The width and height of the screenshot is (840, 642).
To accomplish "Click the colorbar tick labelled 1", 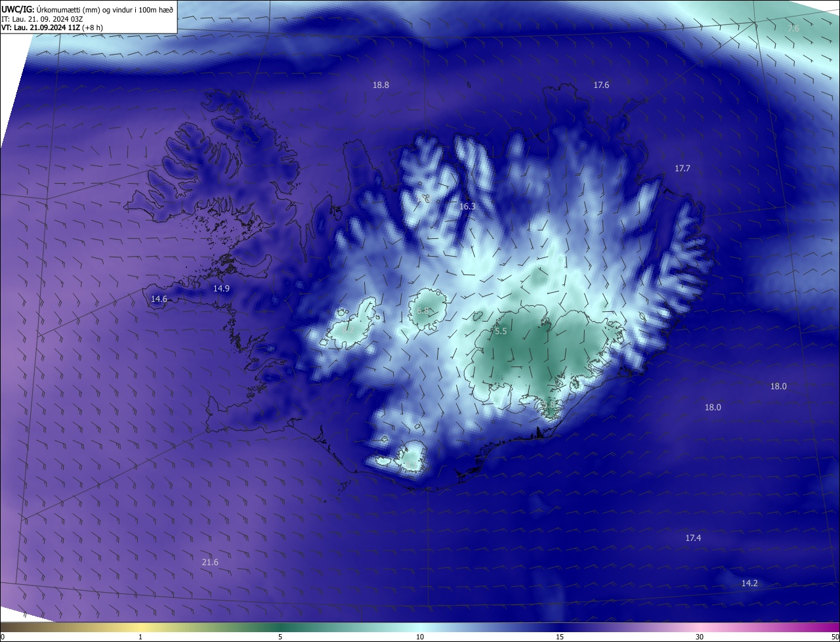I will pos(140,637).
